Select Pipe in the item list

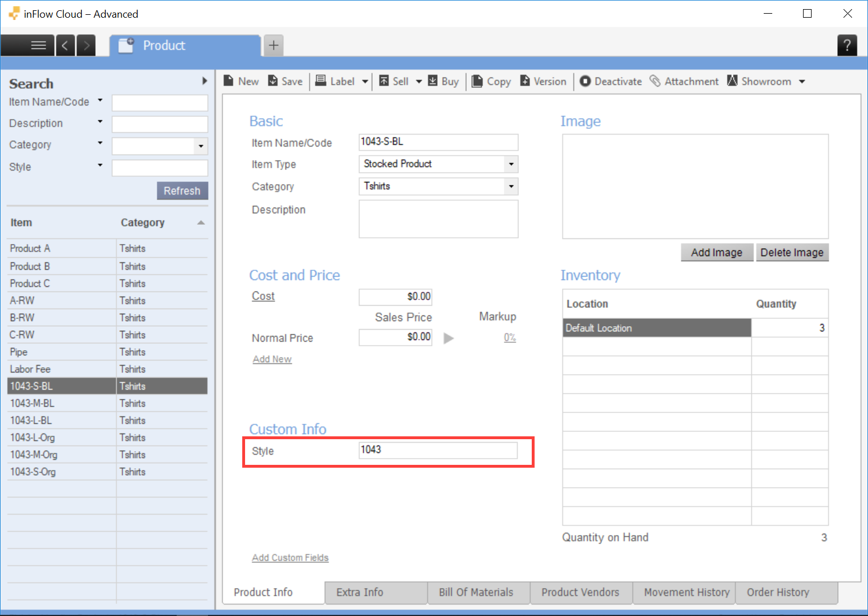pos(107,352)
